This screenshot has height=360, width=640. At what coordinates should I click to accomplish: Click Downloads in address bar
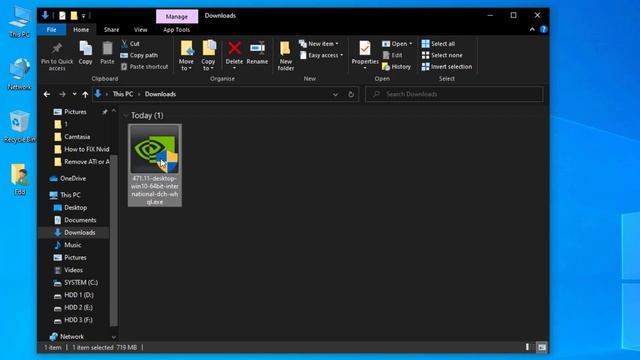[x=160, y=94]
